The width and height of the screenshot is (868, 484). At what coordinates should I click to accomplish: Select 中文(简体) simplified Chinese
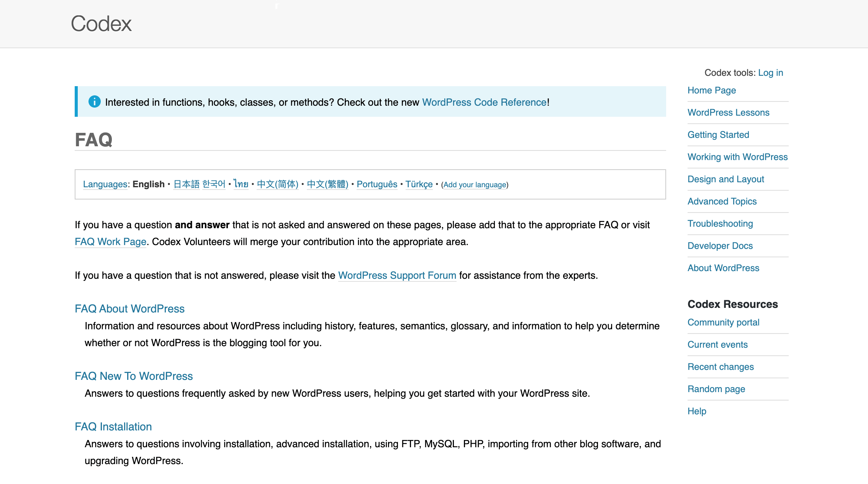coord(277,184)
